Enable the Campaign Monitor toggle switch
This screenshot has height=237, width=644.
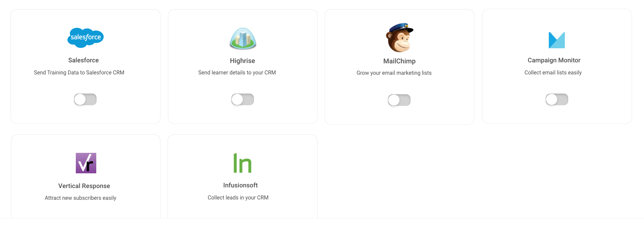click(557, 99)
